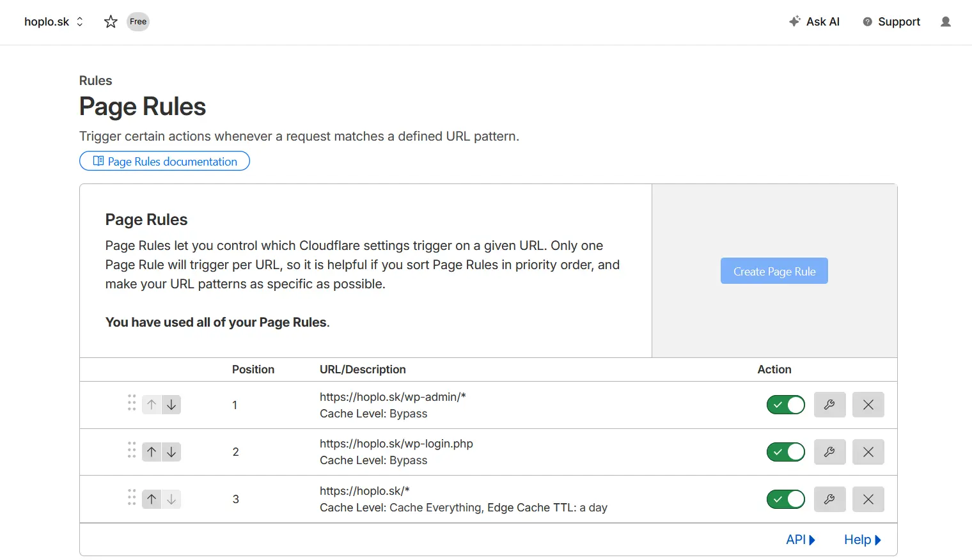Grab the drag handle of rule 1
The width and height of the screenshot is (972, 560).
tap(131, 404)
